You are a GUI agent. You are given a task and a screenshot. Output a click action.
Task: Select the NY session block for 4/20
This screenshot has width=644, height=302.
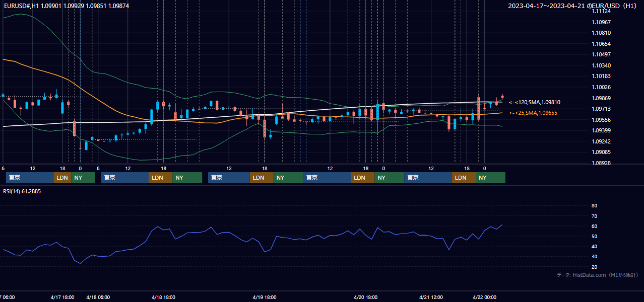[389, 178]
